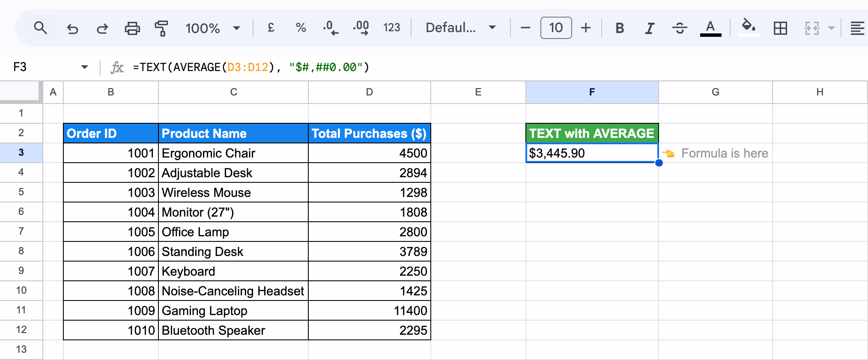Viewport: 868px width, 360px height.
Task: Expand the name box dropdown arrow
Action: tap(84, 67)
